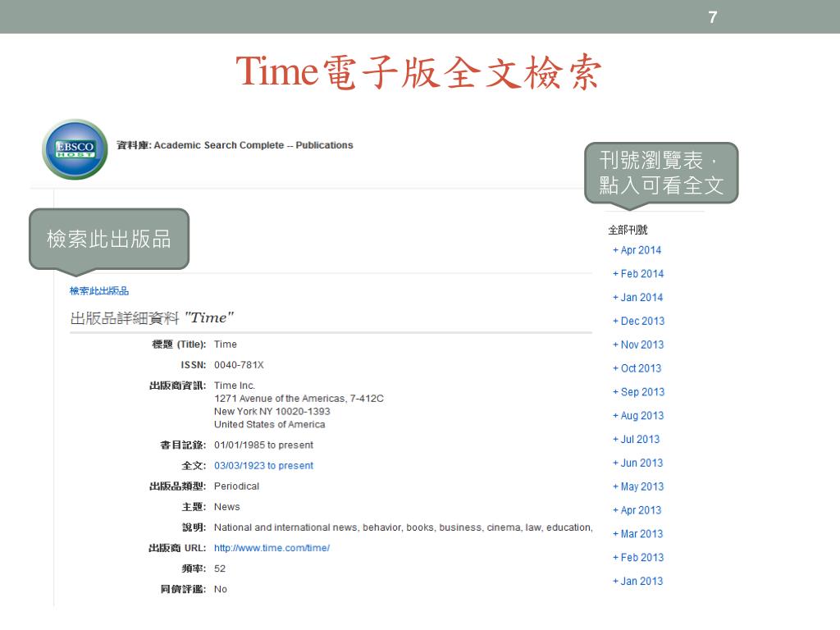Open full text link 03/03/1923 to present
The height and width of the screenshot is (630, 840).
(263, 466)
